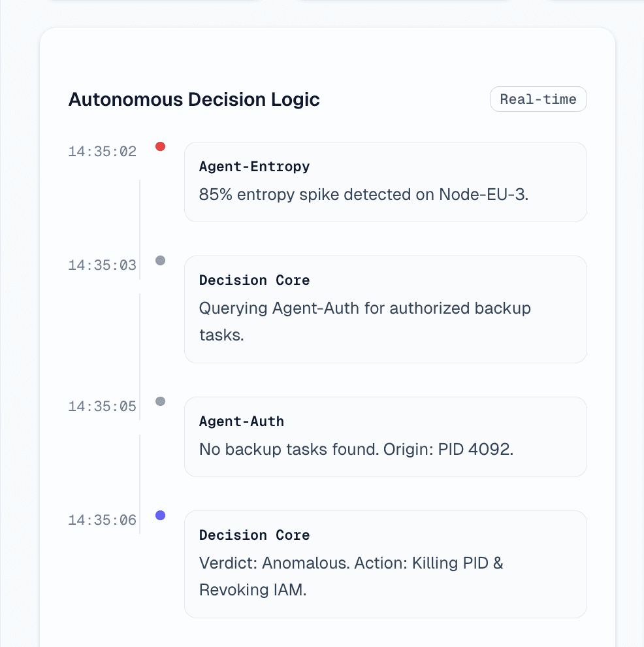Click the Agent-Auth event status dot
This screenshot has height=647, width=644.
tap(160, 401)
